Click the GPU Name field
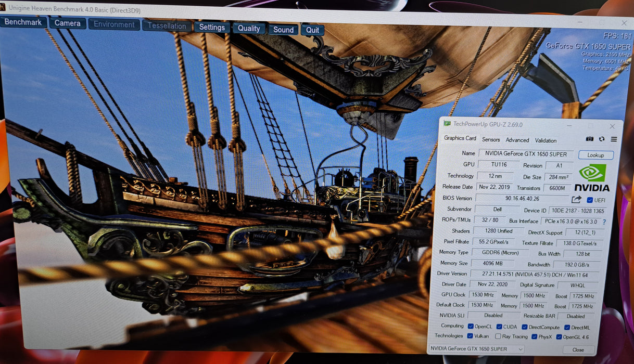The image size is (634, 364). [x=526, y=153]
